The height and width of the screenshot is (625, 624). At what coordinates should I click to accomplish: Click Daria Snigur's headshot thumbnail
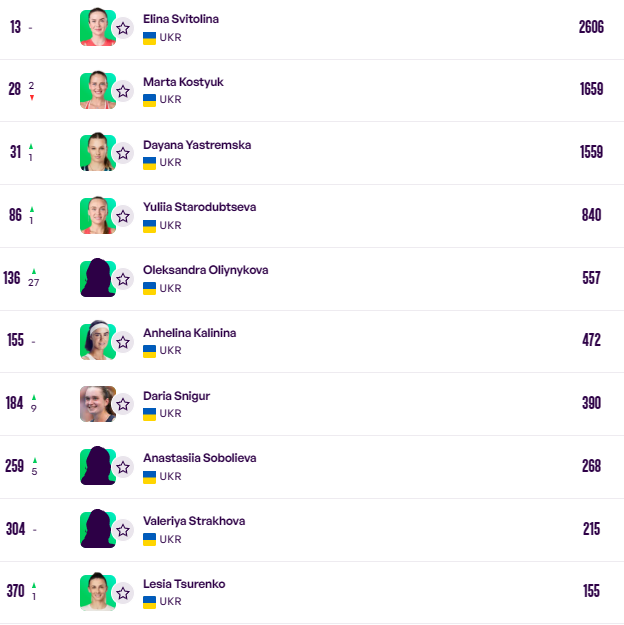click(98, 403)
